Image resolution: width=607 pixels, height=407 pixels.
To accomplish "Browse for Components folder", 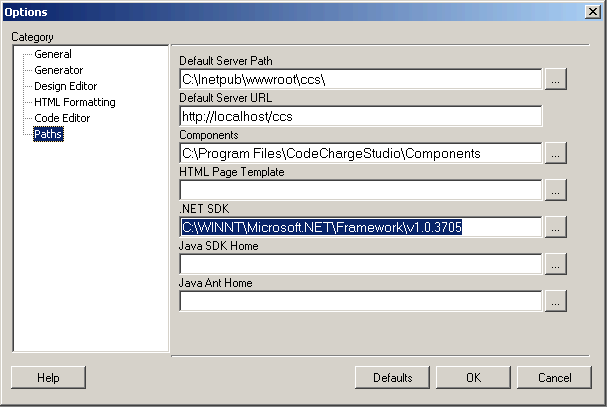I will [557, 153].
